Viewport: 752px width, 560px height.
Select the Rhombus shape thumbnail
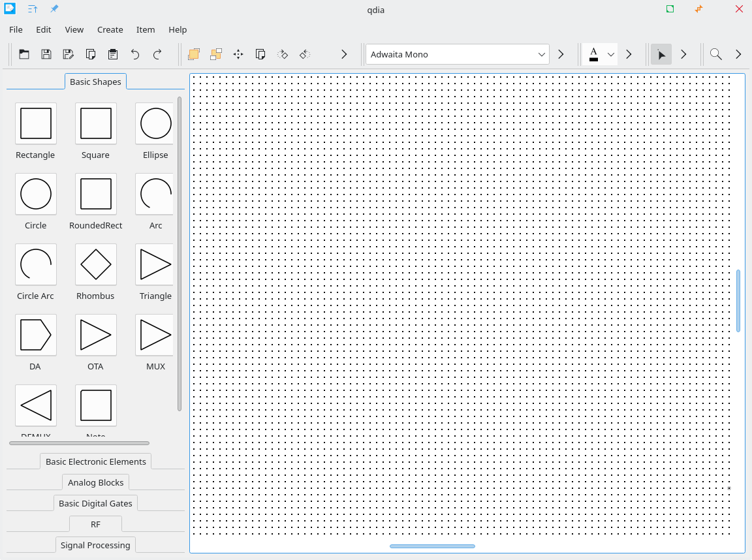(x=96, y=264)
